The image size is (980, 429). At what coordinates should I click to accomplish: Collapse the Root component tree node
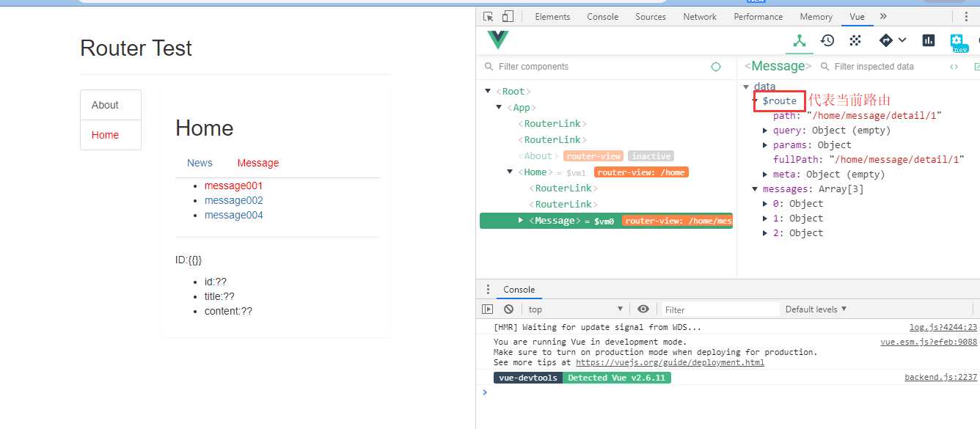pos(489,92)
